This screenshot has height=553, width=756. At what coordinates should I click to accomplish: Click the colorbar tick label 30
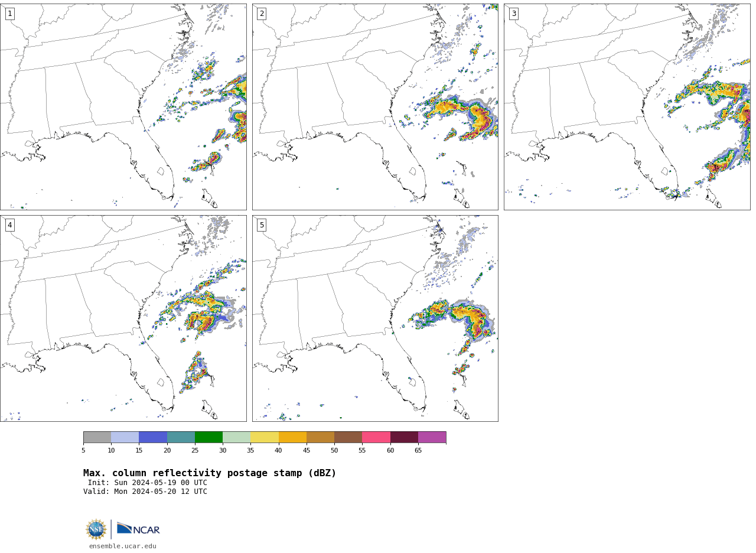(x=223, y=451)
